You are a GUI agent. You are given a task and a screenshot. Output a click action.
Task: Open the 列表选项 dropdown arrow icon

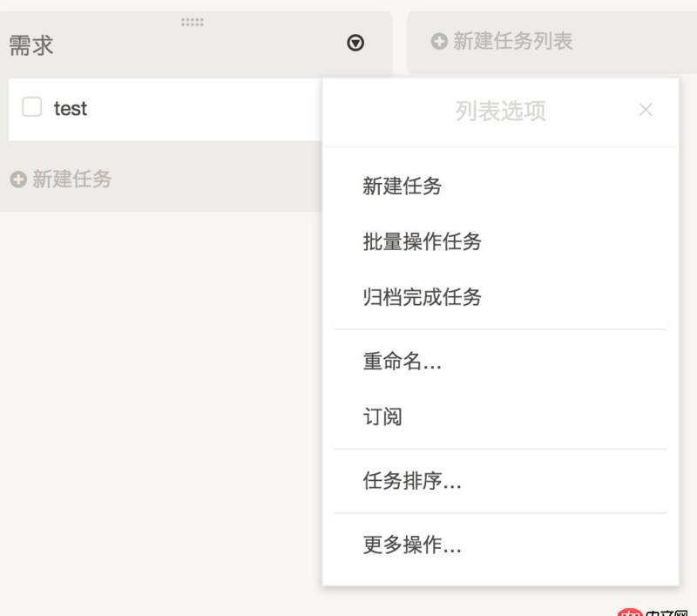click(x=355, y=43)
